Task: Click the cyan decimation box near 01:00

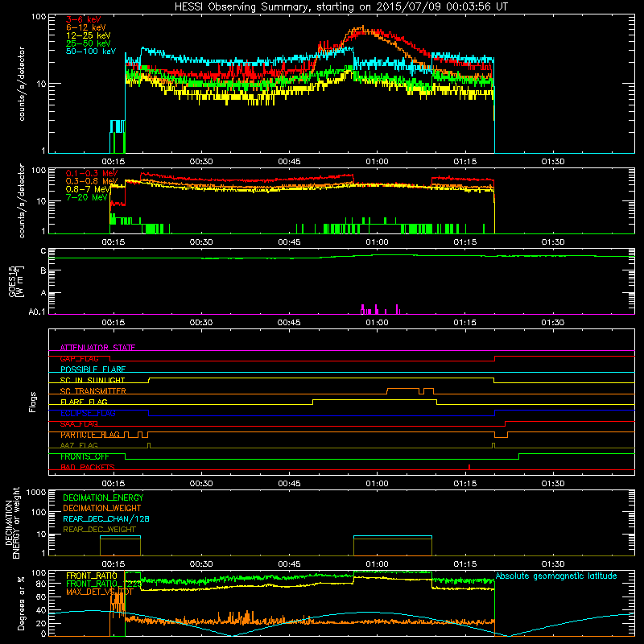Action: tap(393, 536)
